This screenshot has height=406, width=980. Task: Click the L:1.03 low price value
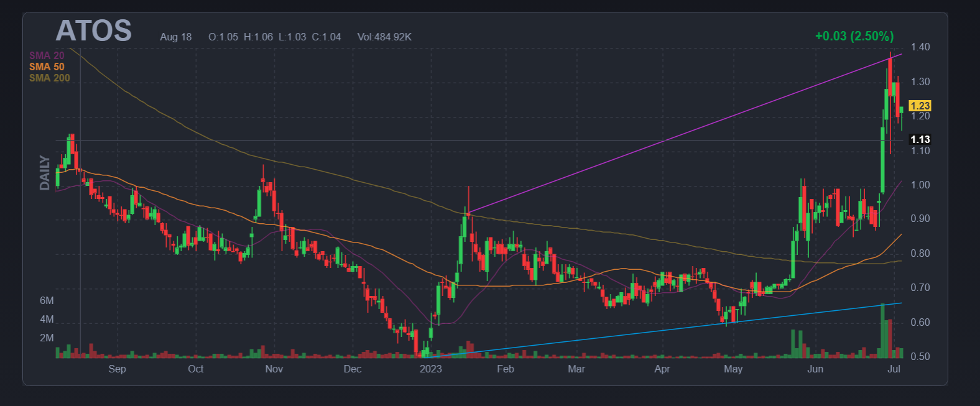click(x=292, y=37)
